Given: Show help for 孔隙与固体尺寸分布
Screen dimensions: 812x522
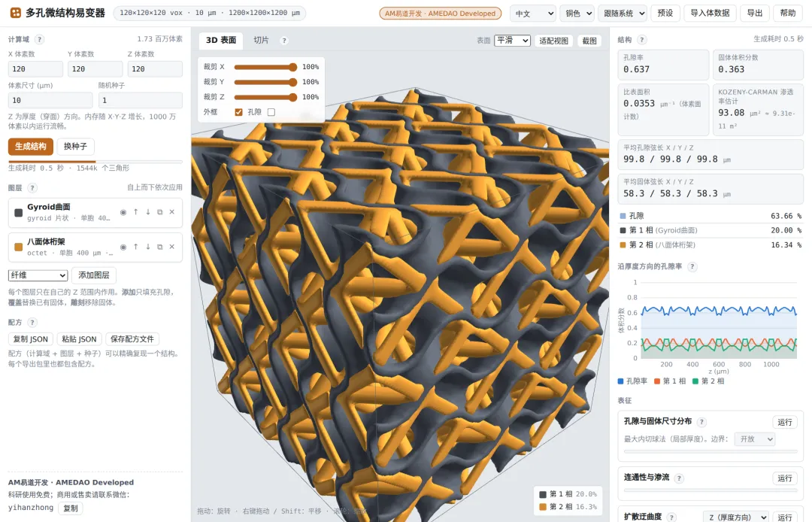Looking at the screenshot, I should coord(701,422).
